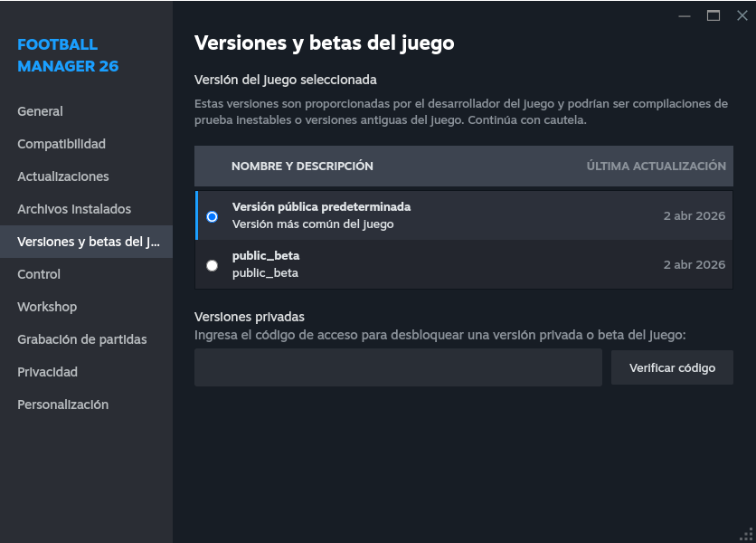Open Archivos instalados section
Viewport: 756px width, 543px height.
(74, 209)
